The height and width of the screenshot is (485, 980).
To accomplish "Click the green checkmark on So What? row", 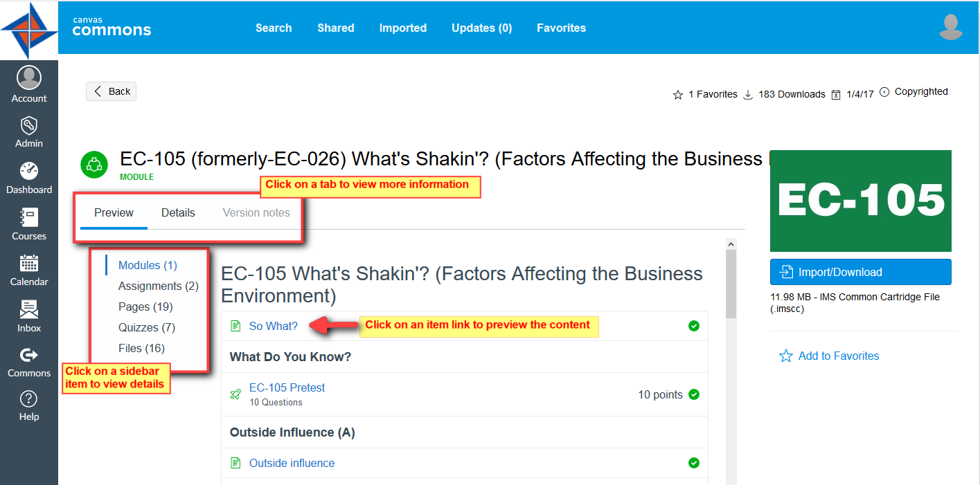I will [x=694, y=326].
